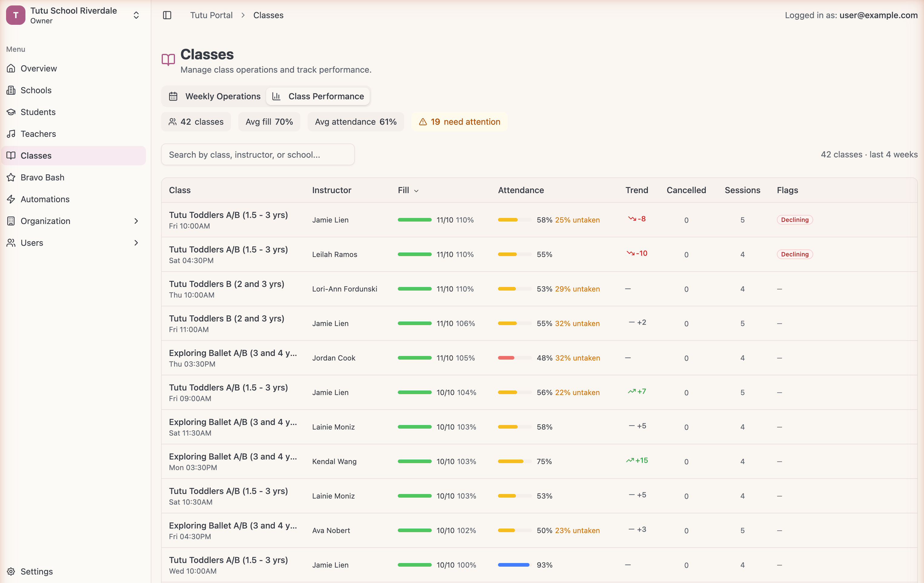The width and height of the screenshot is (924, 583).
Task: Select the Schools building icon
Action: (x=12, y=90)
